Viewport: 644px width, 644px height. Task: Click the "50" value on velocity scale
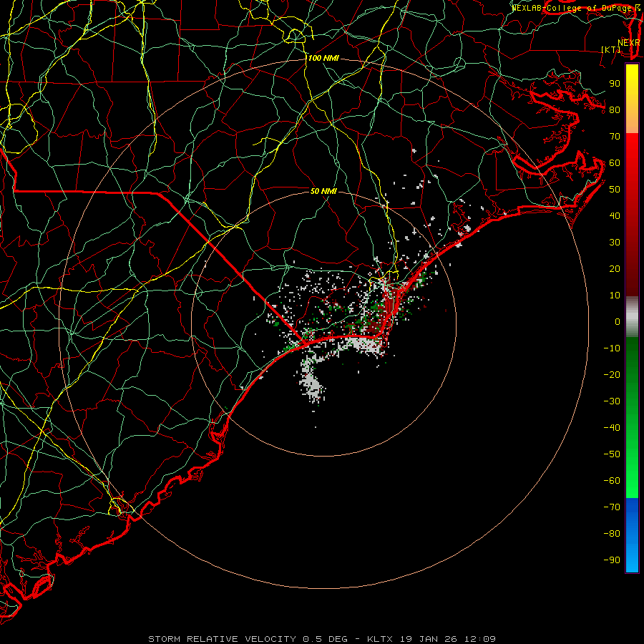615,190
